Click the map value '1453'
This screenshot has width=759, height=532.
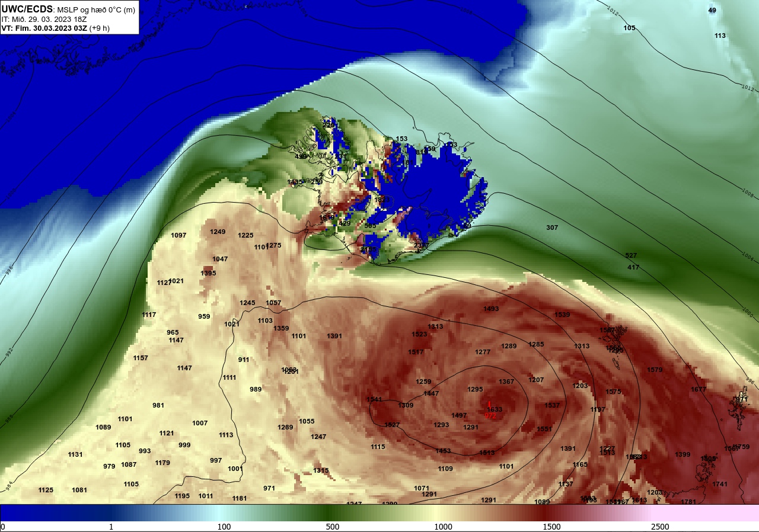443,451
